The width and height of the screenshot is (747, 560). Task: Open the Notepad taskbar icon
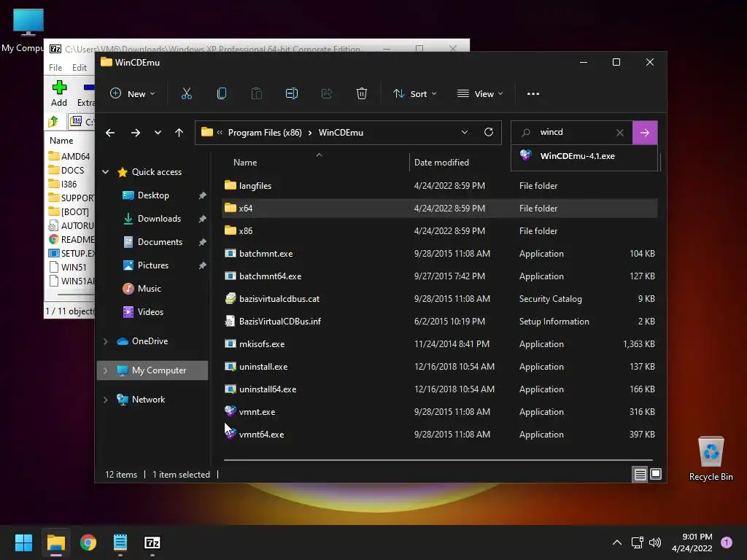pyautogui.click(x=120, y=542)
